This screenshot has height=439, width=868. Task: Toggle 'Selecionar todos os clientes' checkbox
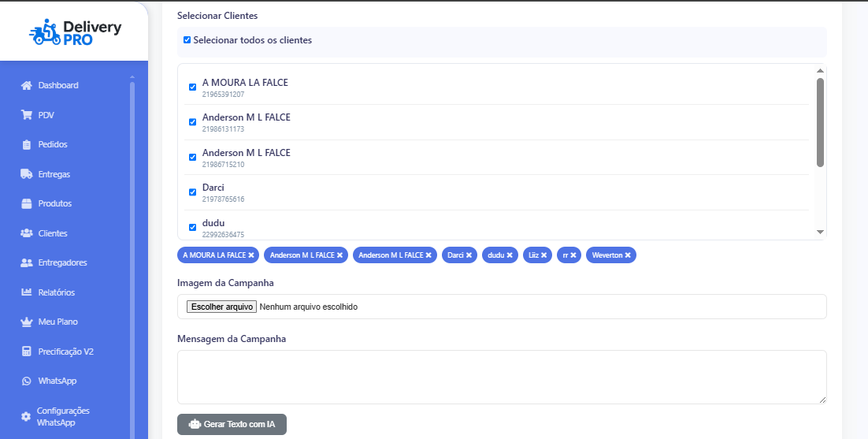point(187,40)
